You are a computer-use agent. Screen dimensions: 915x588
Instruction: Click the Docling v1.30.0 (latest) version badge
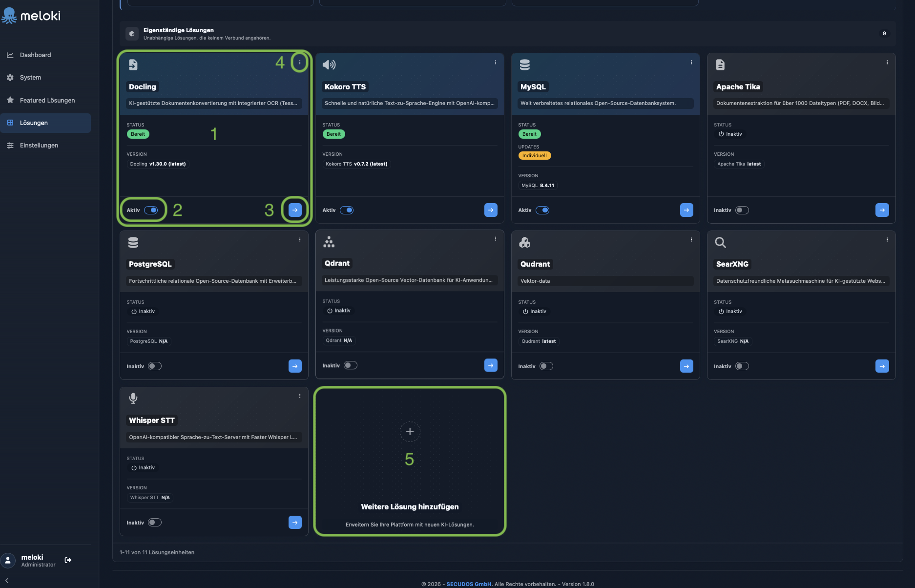158,164
